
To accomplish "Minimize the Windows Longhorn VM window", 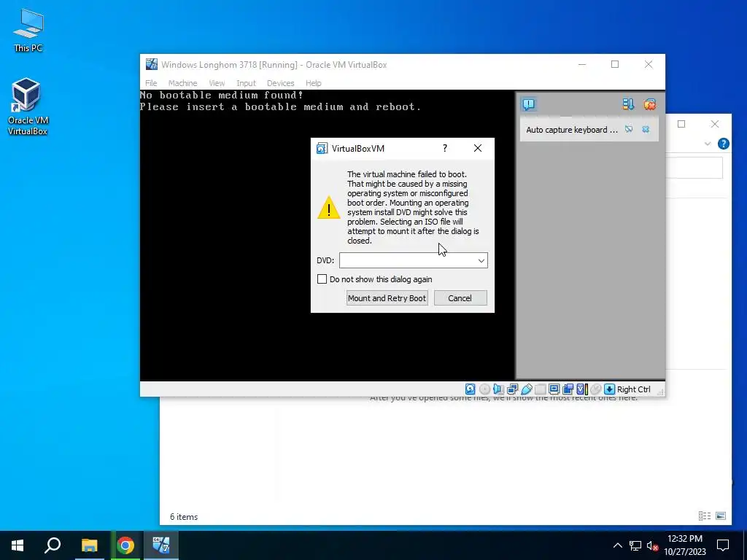I will coord(582,64).
